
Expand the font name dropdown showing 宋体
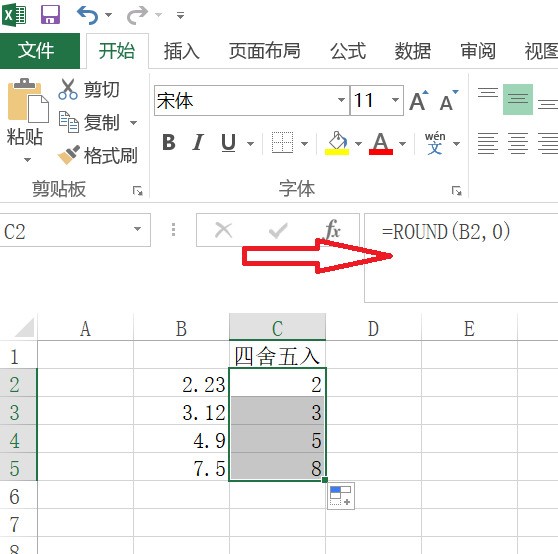tap(341, 100)
